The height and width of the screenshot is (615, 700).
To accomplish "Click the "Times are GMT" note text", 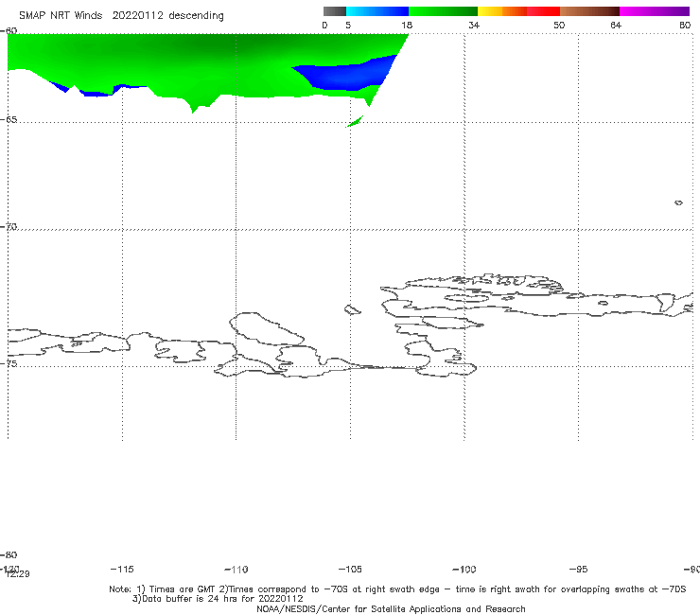I will pyautogui.click(x=182, y=589).
